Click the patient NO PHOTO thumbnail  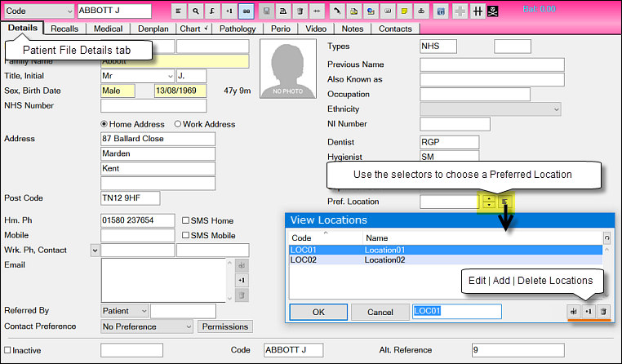(288, 69)
